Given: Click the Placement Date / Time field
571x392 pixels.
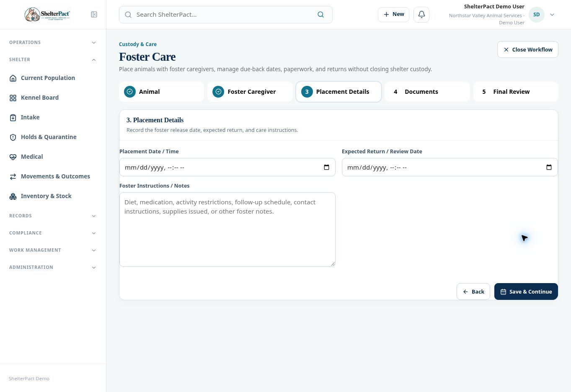Looking at the screenshot, I should pyautogui.click(x=227, y=167).
